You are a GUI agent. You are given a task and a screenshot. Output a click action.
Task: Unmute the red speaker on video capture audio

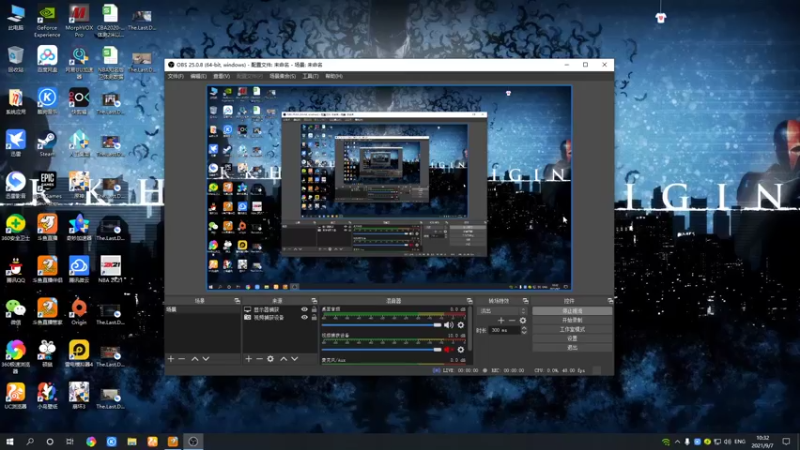coord(448,349)
